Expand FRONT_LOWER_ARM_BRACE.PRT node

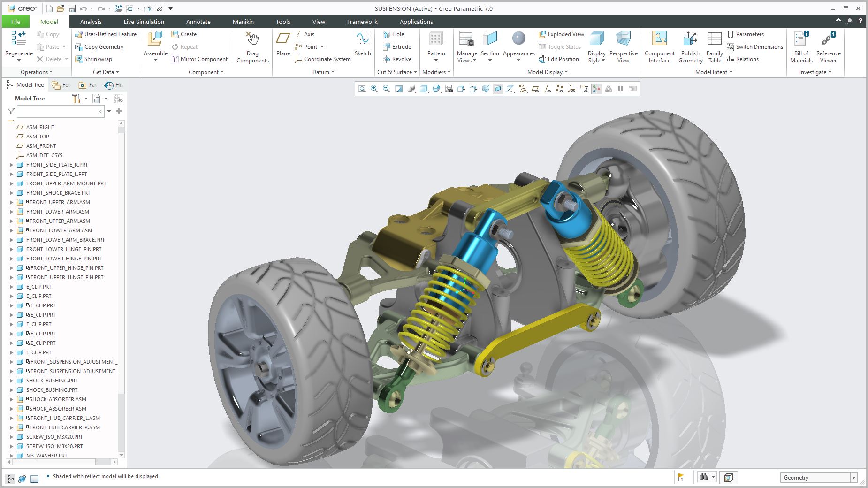tap(12, 240)
